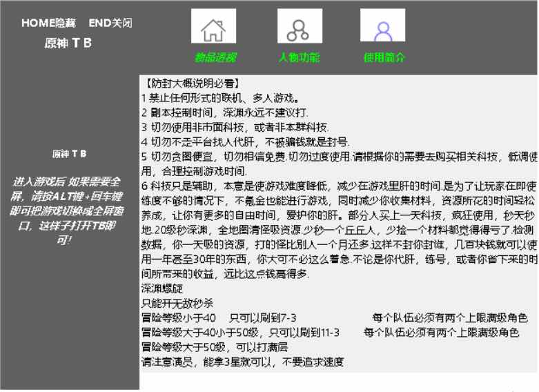The image size is (539, 392).
Task: Click the HOME隐藏 hint text
Action: pos(48,23)
